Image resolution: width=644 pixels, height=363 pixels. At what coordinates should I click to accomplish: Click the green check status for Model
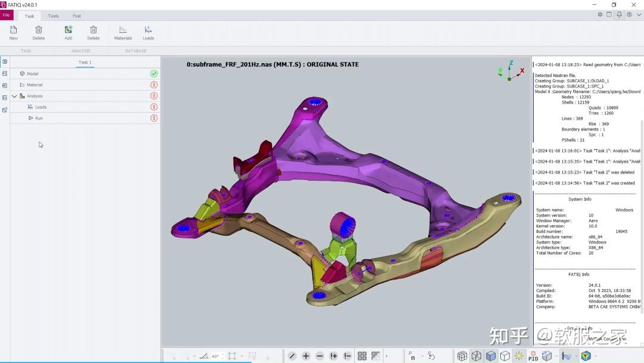click(154, 73)
